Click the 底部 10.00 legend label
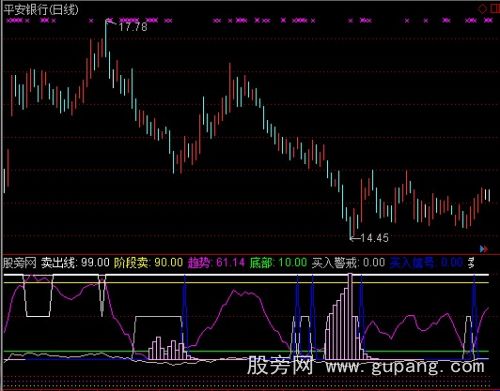The height and width of the screenshot is (391, 500). [x=278, y=263]
